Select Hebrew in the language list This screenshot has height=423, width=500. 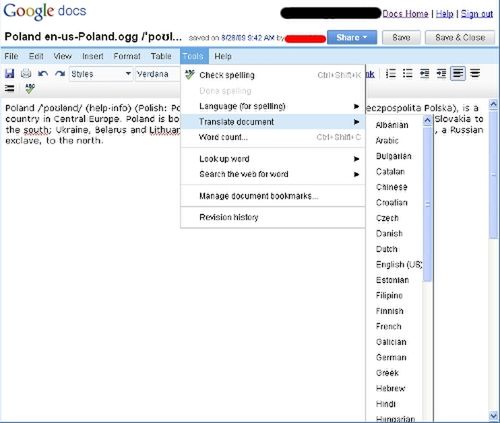(391, 388)
